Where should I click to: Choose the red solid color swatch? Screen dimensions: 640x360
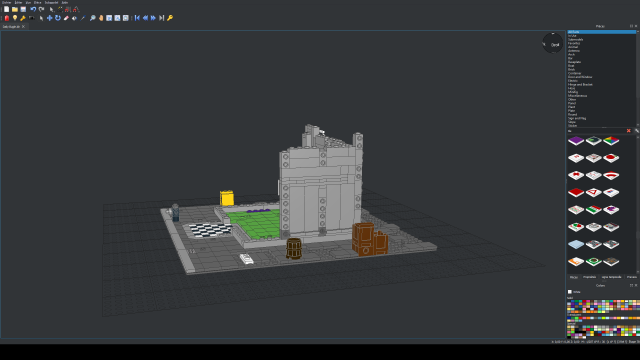coord(584,301)
